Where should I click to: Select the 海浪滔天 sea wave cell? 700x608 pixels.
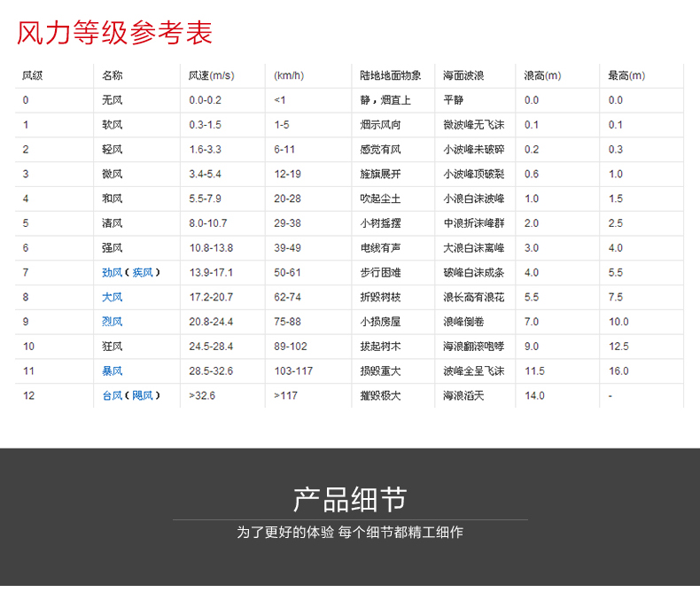pos(463,395)
